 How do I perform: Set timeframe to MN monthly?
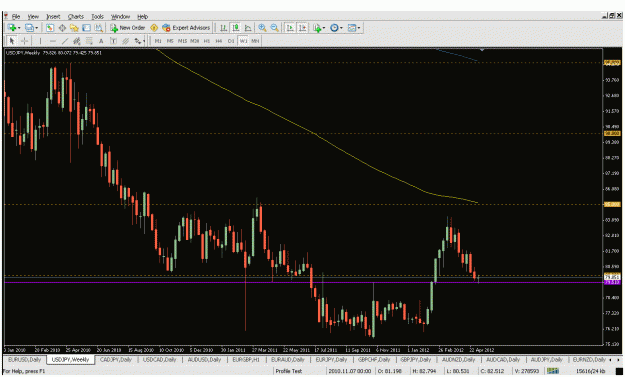(x=255, y=41)
